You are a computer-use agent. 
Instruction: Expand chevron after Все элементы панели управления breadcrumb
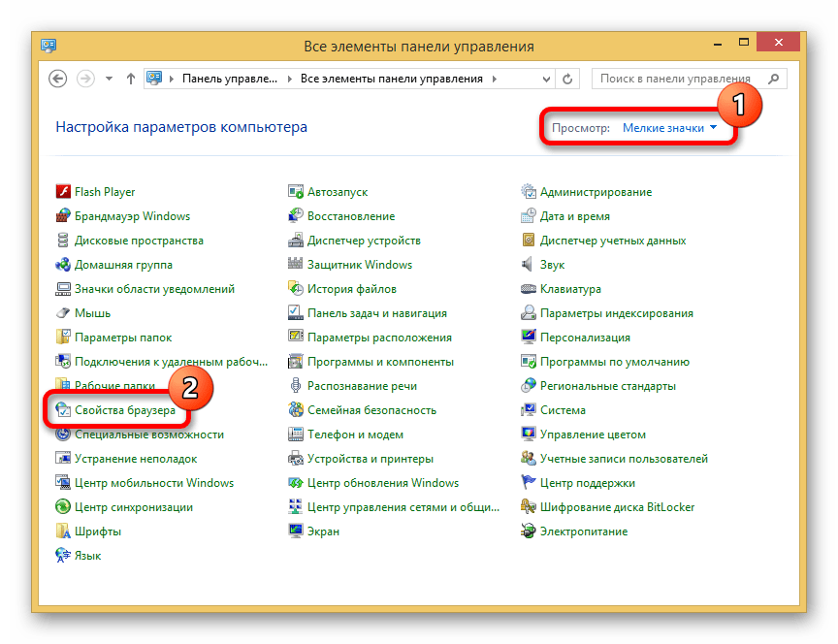click(x=495, y=80)
